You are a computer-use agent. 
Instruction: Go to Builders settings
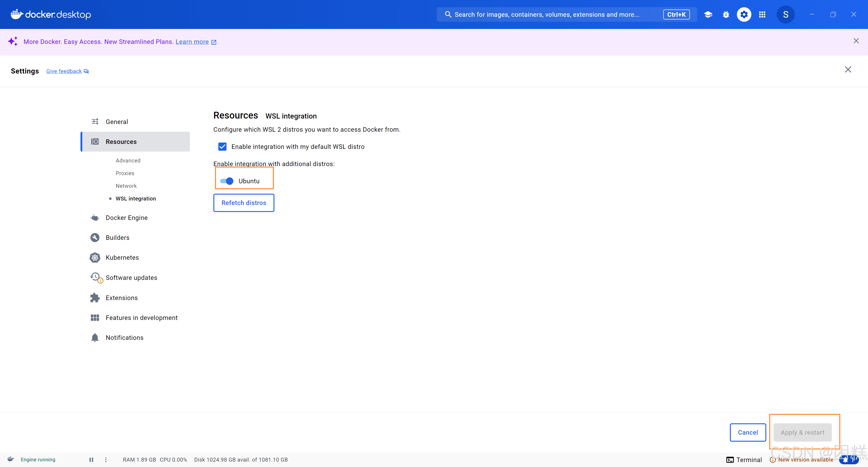(x=135, y=238)
